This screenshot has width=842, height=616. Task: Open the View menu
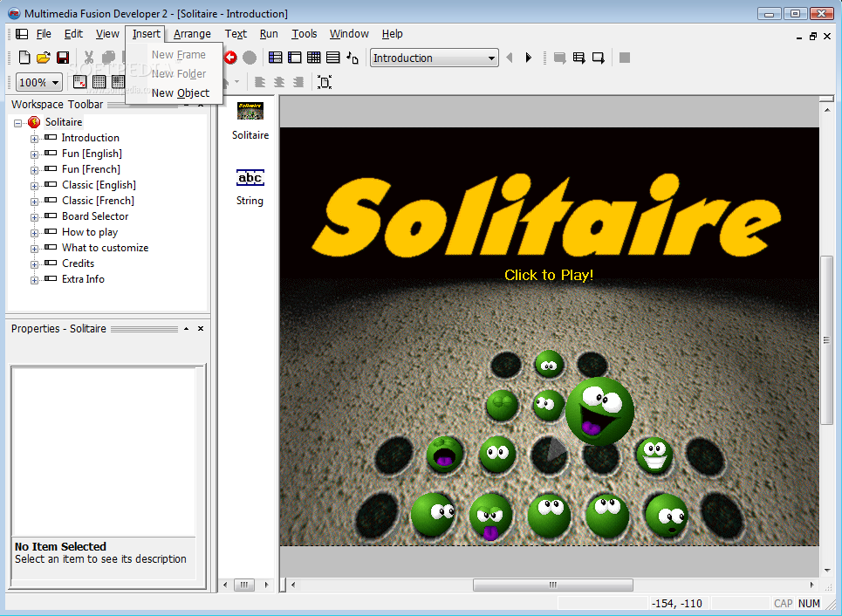coord(107,34)
